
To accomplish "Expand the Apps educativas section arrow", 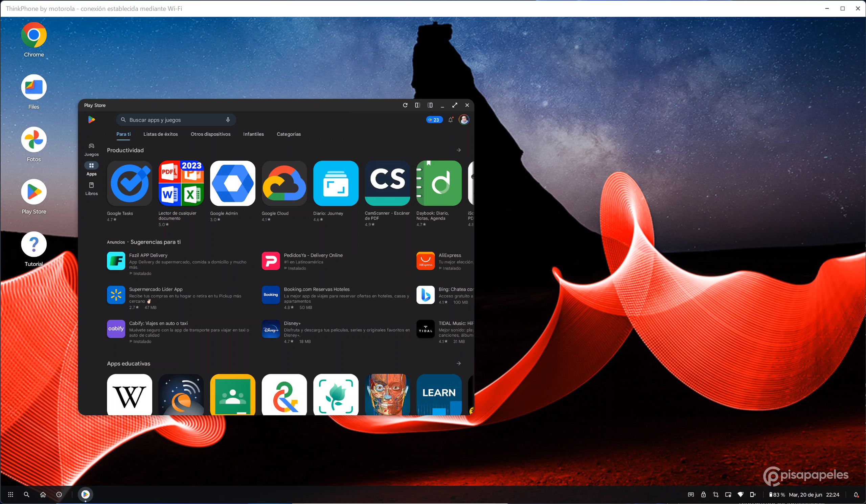I will click(x=458, y=364).
